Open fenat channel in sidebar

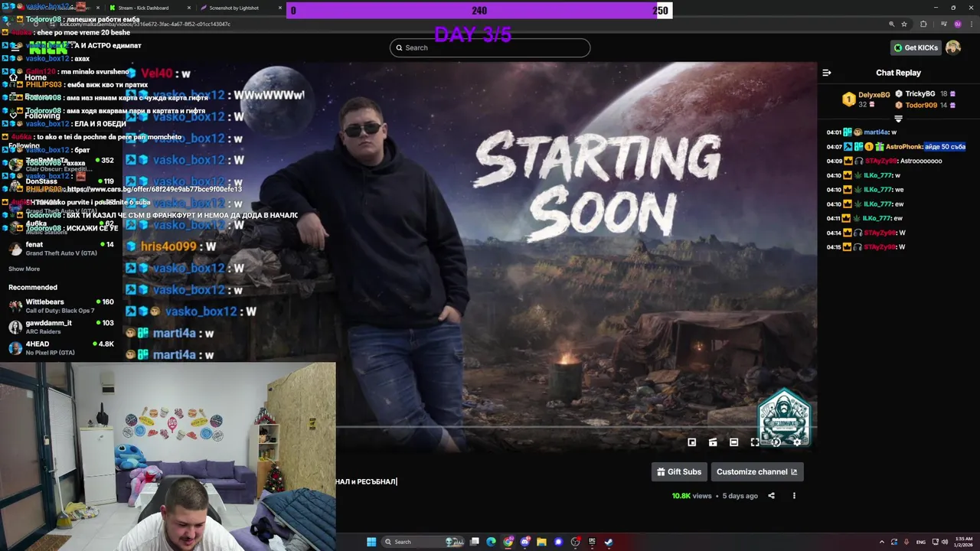click(x=61, y=249)
